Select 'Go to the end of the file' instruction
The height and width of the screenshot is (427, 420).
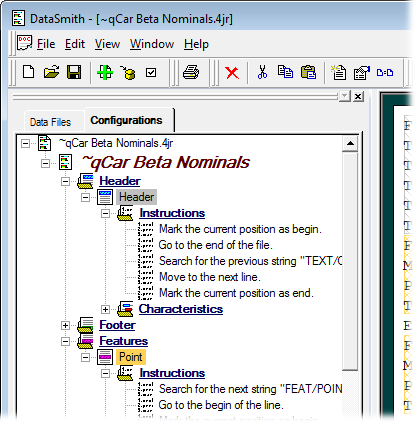[x=215, y=245]
